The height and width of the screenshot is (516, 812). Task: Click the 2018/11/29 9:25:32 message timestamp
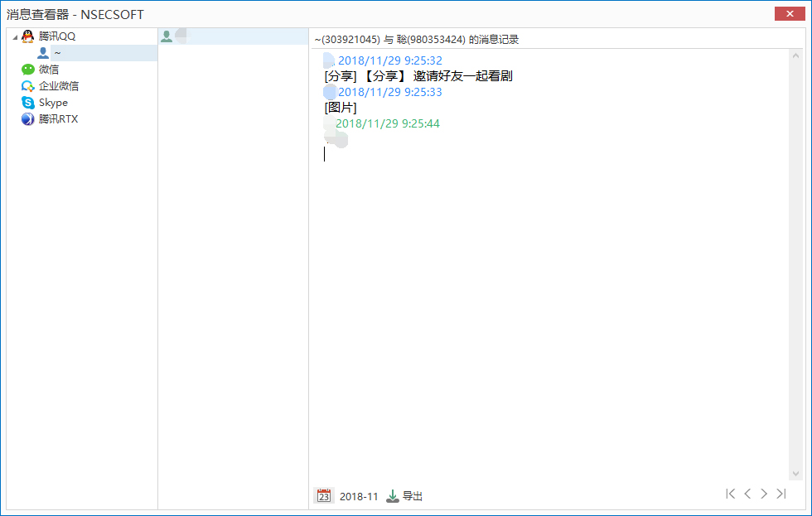(x=389, y=60)
